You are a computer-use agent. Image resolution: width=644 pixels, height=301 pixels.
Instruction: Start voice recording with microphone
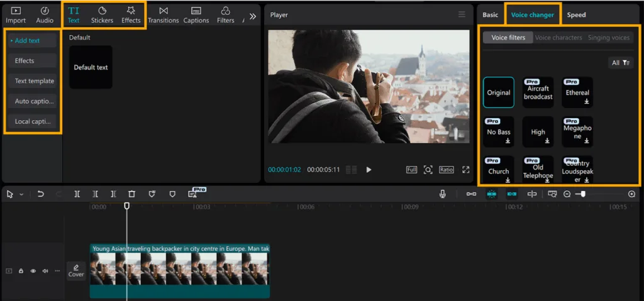442,194
